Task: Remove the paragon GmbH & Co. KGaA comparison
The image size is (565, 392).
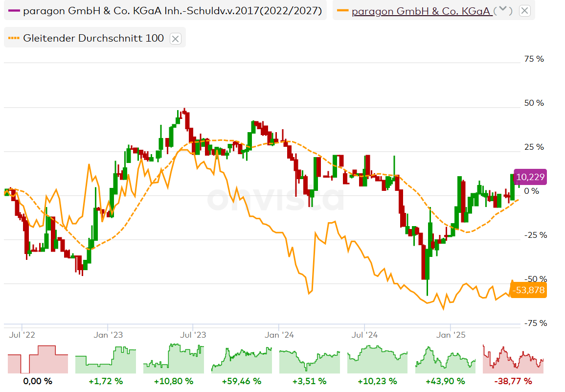Action: 524,11
